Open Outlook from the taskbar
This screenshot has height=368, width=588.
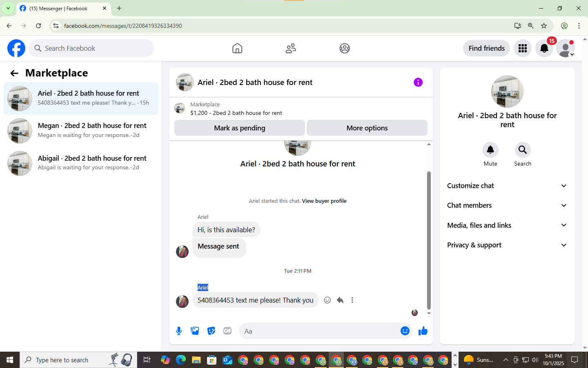(x=227, y=360)
